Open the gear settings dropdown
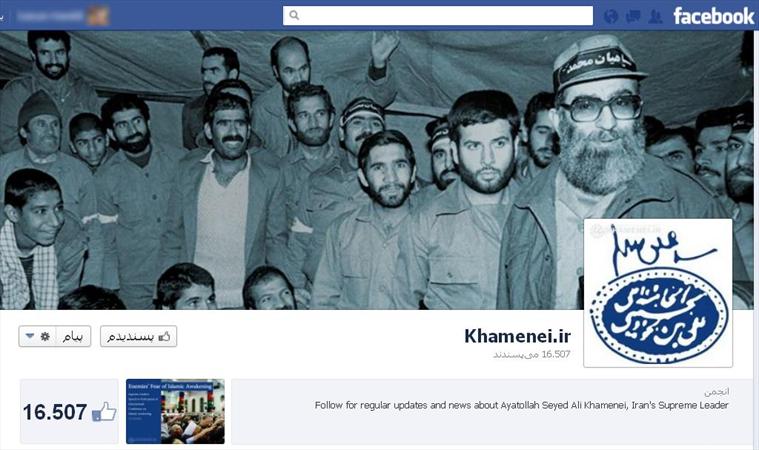759x450 pixels. coord(46,336)
